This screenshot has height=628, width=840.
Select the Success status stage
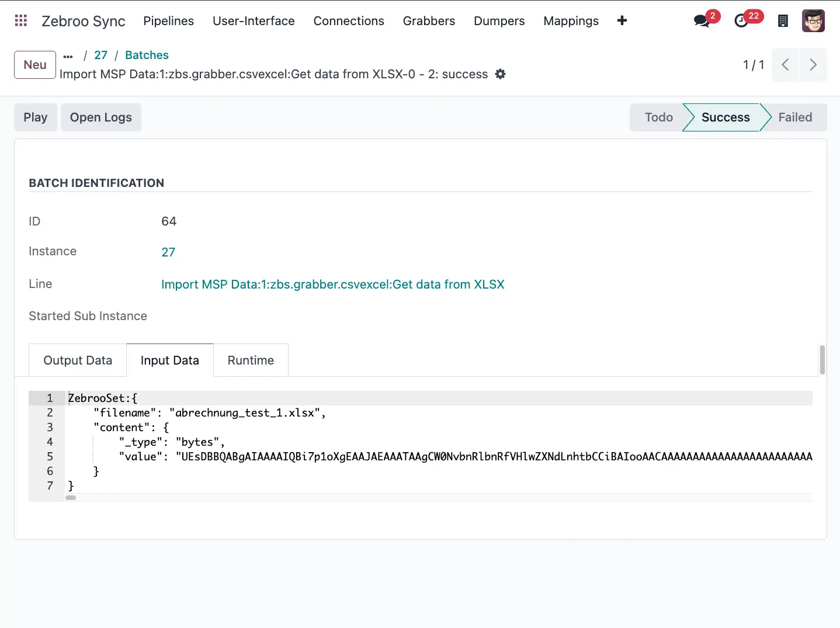[726, 117]
